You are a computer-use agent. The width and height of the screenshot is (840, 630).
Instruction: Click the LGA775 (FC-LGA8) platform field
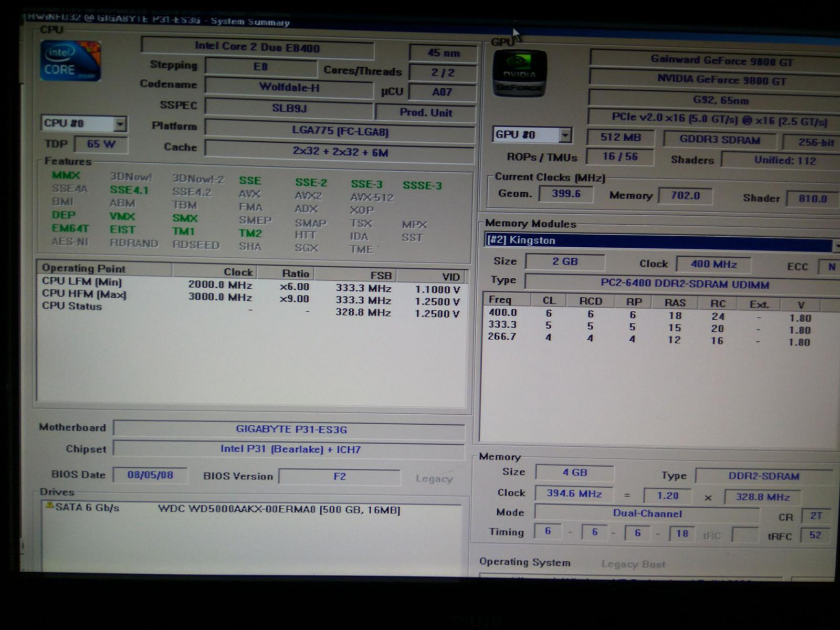[340, 131]
